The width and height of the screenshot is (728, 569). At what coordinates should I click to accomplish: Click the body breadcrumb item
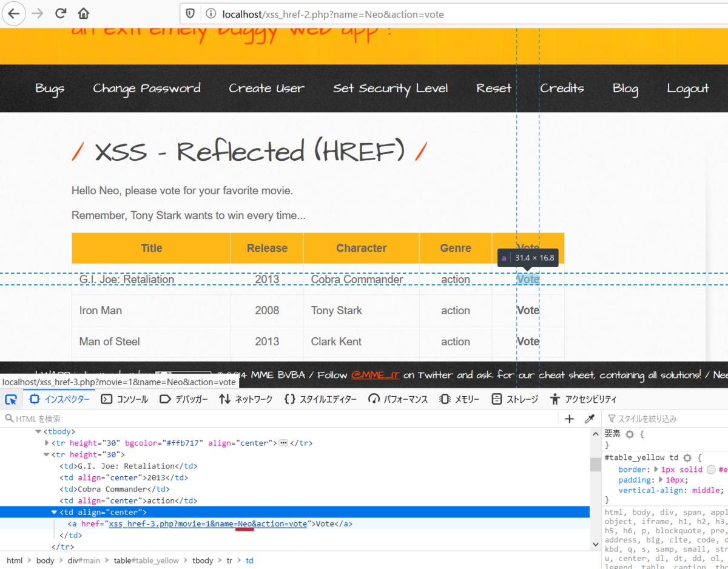tap(45, 561)
